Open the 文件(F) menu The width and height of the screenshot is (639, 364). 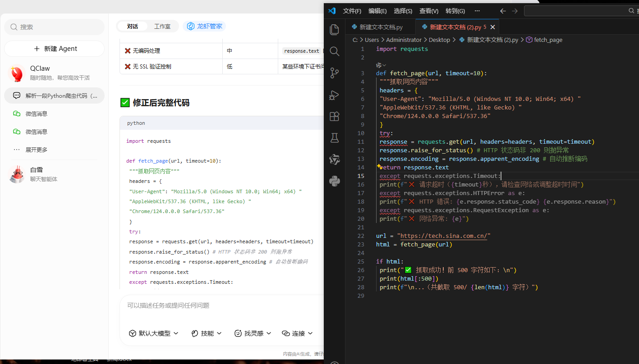point(352,11)
